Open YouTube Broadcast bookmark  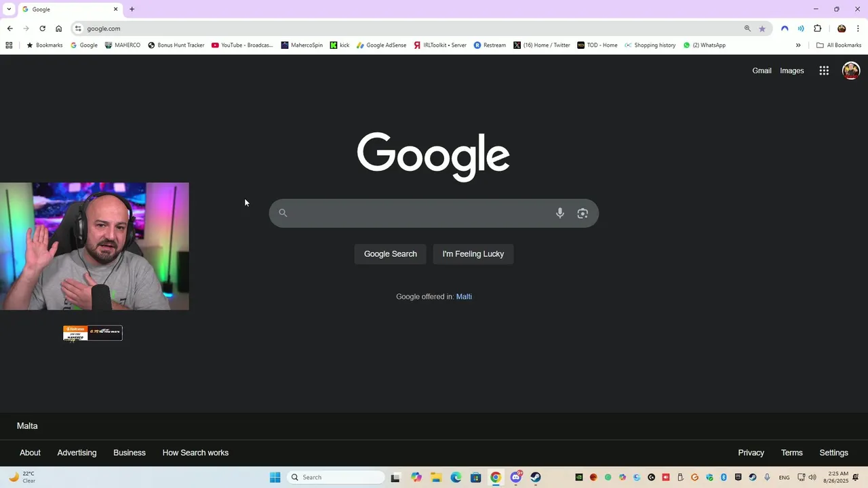point(242,45)
